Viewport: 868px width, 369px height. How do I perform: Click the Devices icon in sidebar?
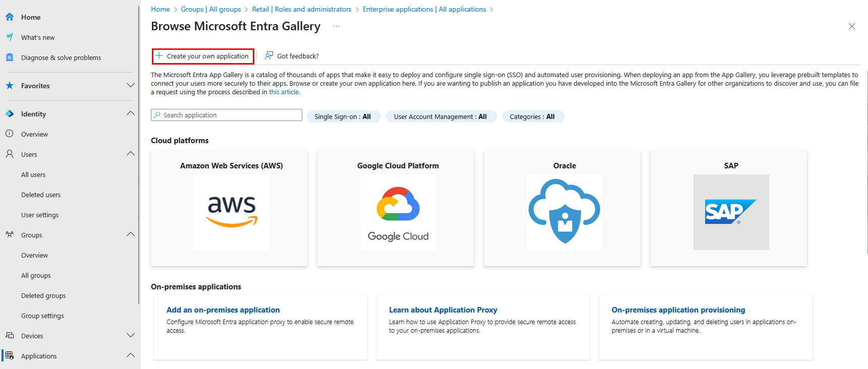coord(10,336)
